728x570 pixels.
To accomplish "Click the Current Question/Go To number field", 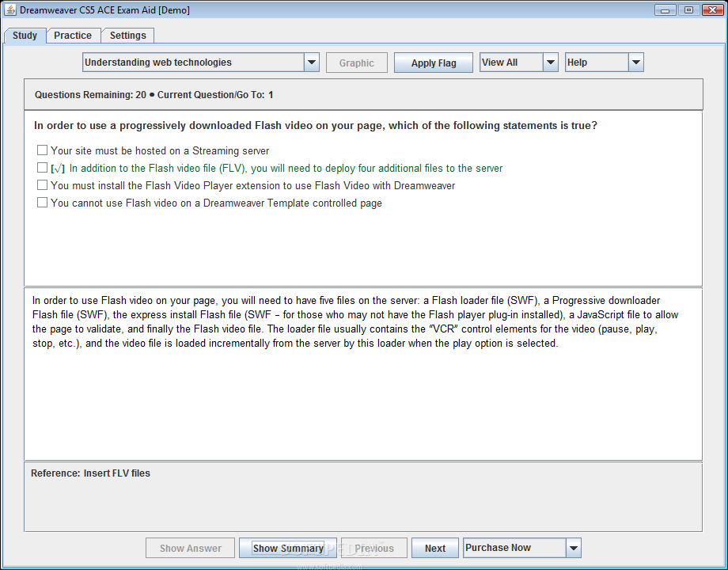I will (271, 95).
